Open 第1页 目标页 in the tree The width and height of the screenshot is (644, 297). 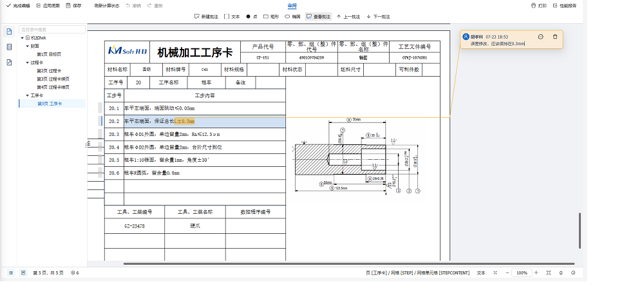tap(49, 54)
